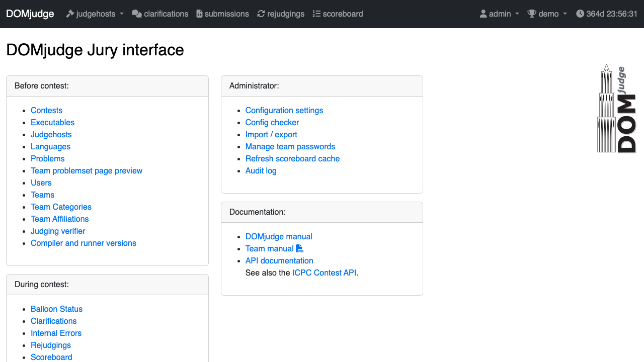Open Manage team passwords
Viewport: 644px width, 362px height.
290,147
